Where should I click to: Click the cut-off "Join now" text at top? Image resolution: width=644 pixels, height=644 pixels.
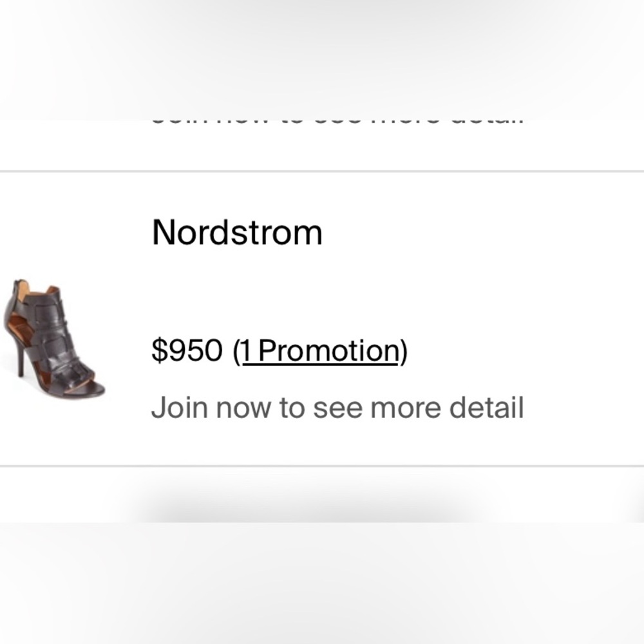point(337,120)
